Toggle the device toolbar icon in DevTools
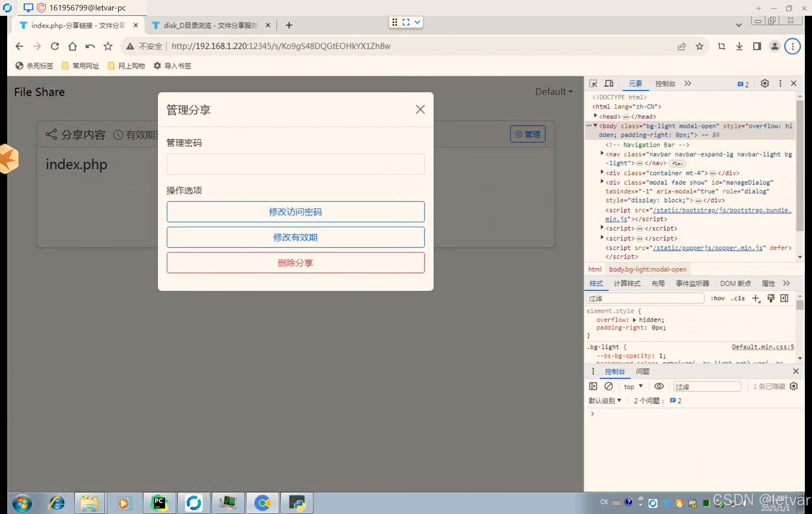The width and height of the screenshot is (812, 514). pos(609,83)
